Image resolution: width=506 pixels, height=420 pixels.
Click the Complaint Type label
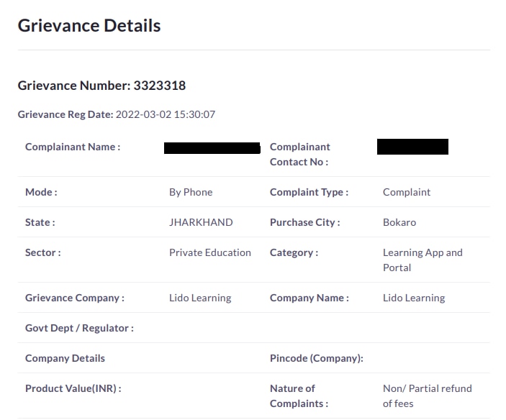[309, 192]
